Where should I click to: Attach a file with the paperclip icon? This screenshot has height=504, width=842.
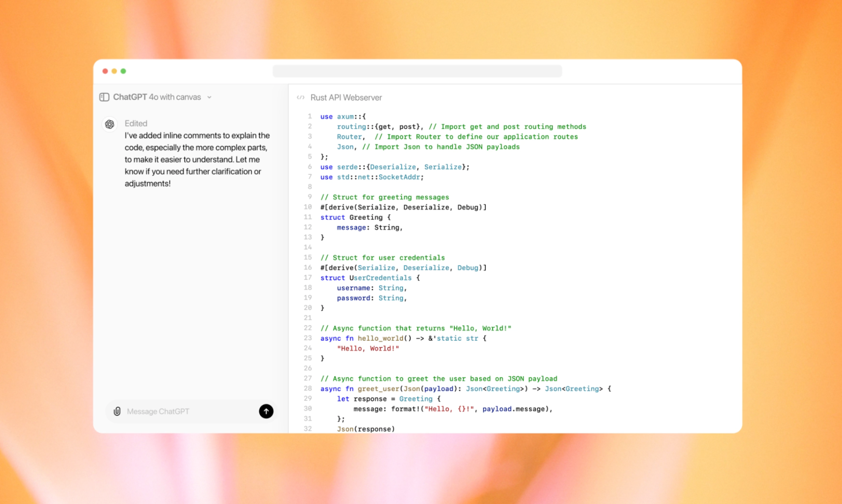coord(117,411)
